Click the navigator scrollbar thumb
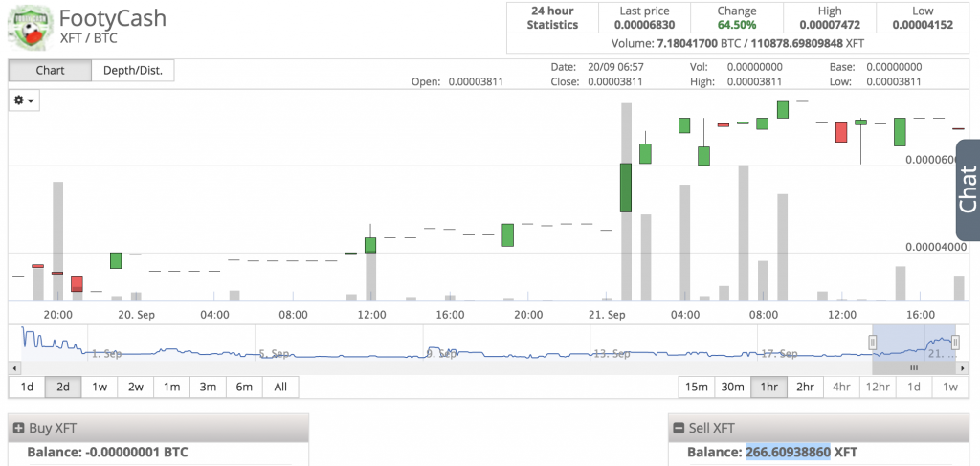Viewport: 980px width, 466px height. [x=913, y=367]
